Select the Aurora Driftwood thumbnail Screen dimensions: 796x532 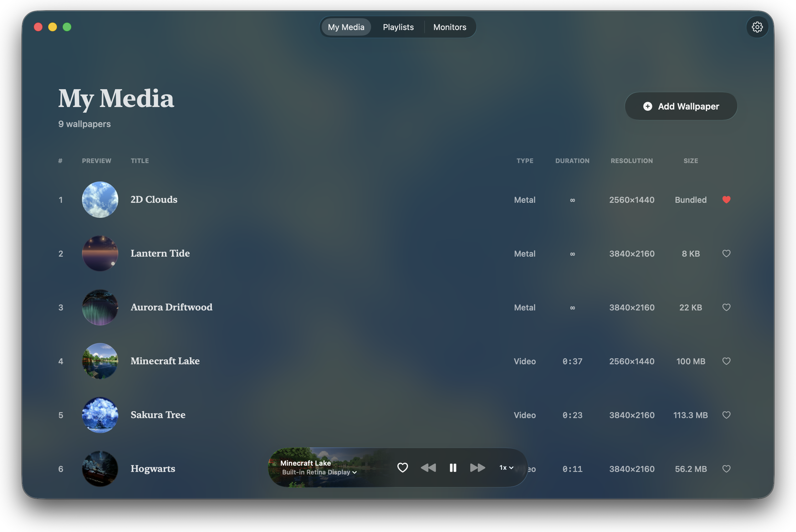tap(100, 307)
